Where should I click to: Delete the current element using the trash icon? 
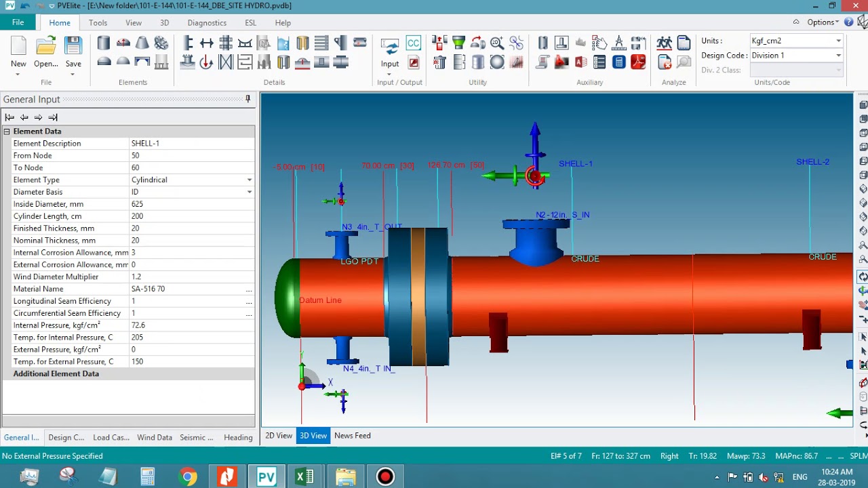[x=439, y=62]
